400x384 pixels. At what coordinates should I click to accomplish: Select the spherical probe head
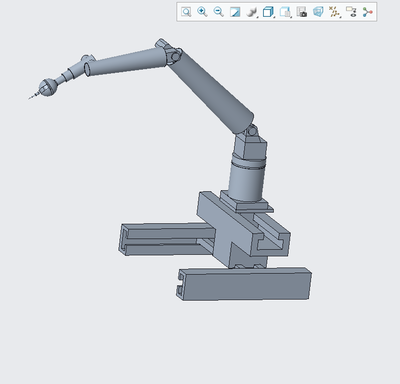(48, 87)
